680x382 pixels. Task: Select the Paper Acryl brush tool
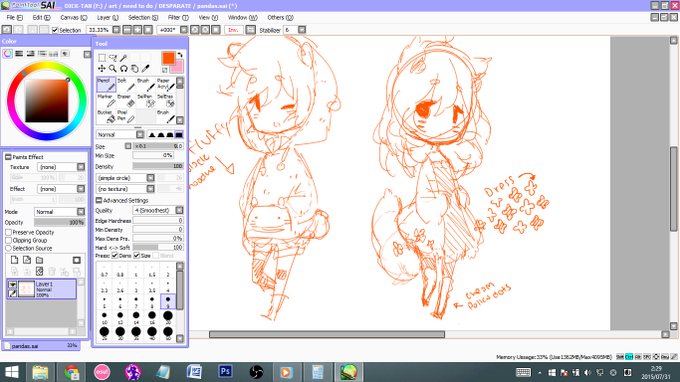tap(165, 85)
